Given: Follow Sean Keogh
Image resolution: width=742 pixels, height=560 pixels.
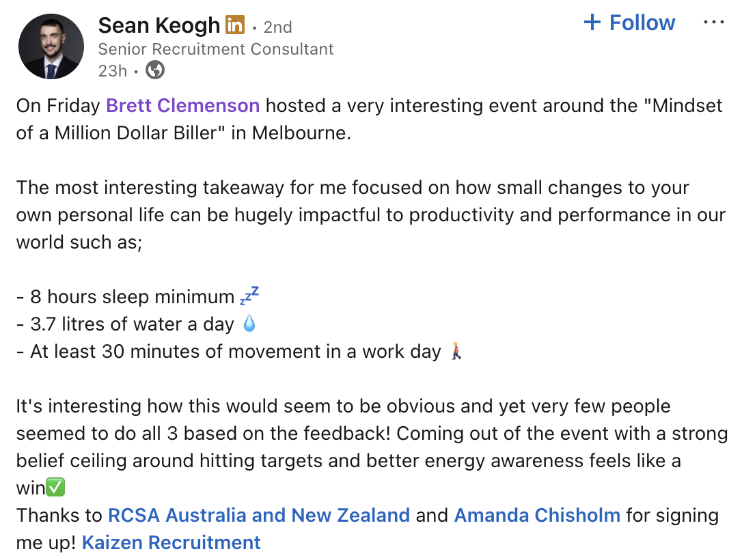Looking at the screenshot, I should [630, 23].
